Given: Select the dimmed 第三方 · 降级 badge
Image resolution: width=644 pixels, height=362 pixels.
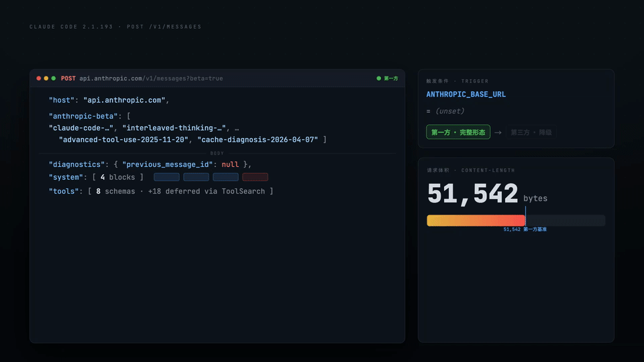Looking at the screenshot, I should 531,132.
